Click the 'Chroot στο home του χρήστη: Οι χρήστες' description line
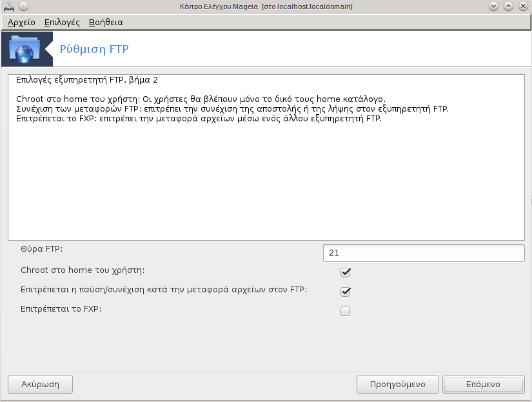Screen dimensions: 532x402 201,99
